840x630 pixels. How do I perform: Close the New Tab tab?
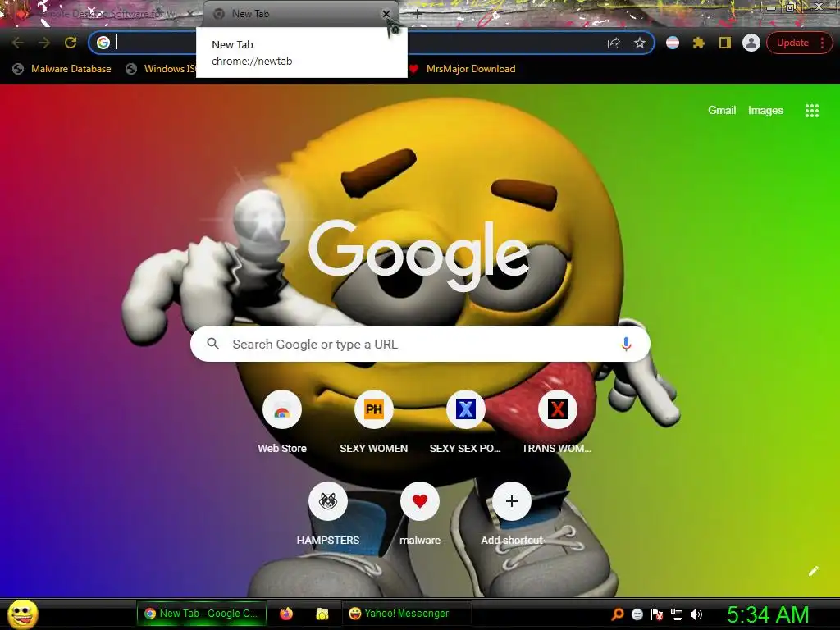click(386, 14)
